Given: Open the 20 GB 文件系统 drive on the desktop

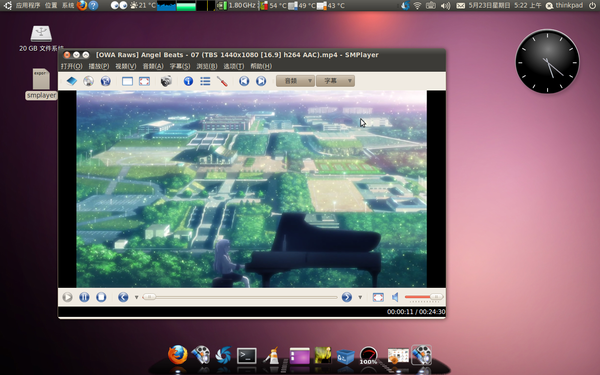Looking at the screenshot, I should [41, 38].
